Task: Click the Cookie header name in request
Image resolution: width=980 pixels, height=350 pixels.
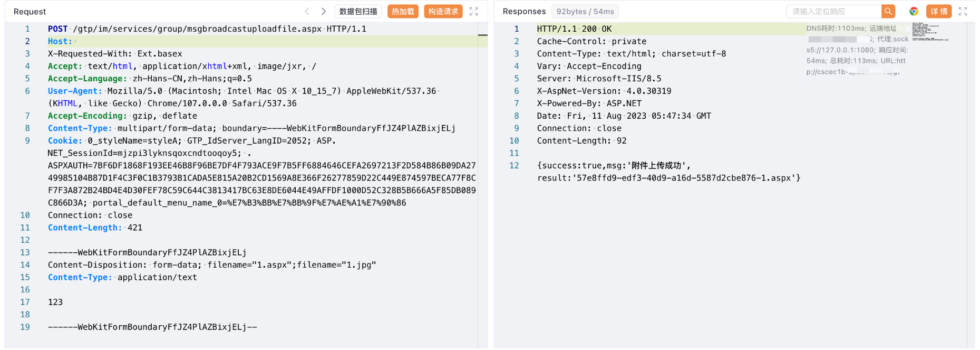Action: tap(65, 141)
